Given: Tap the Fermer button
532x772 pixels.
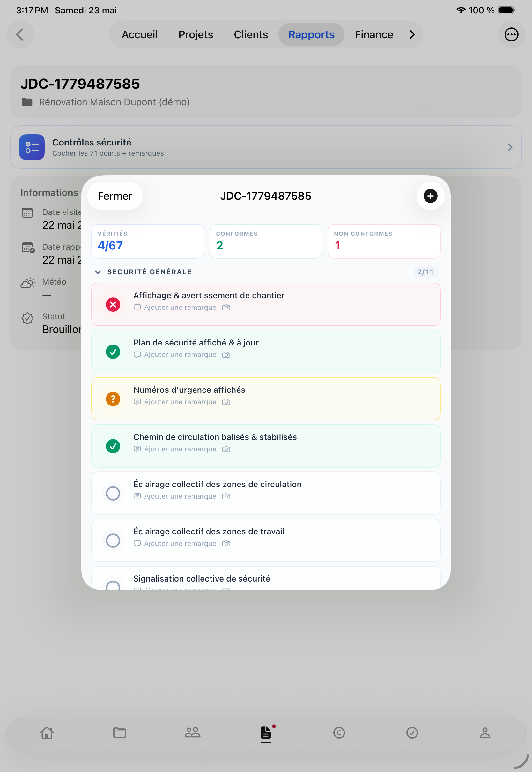Looking at the screenshot, I should (115, 196).
